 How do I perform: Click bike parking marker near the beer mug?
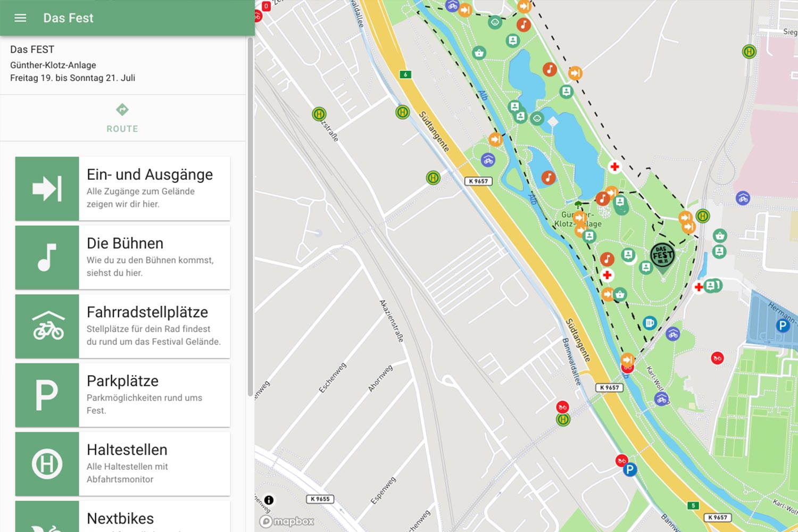point(673,334)
